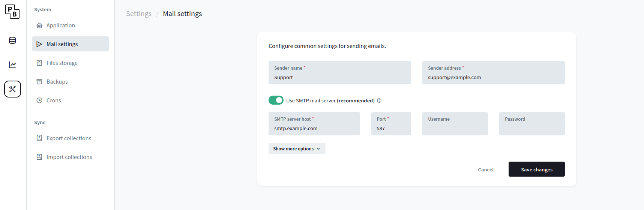The image size is (644, 210).
Task: Disable the Use SMTP mail server toggle
Action: 276,100
